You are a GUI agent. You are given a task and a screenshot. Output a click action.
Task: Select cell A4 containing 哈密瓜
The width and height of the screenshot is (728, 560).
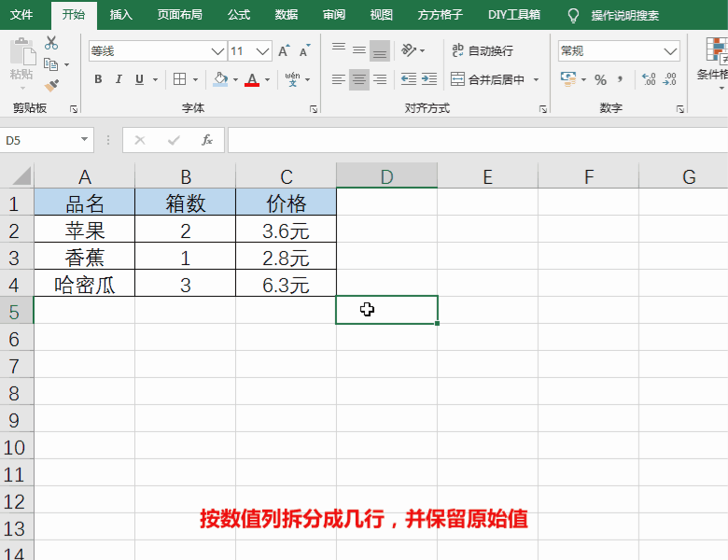pyautogui.click(x=84, y=285)
